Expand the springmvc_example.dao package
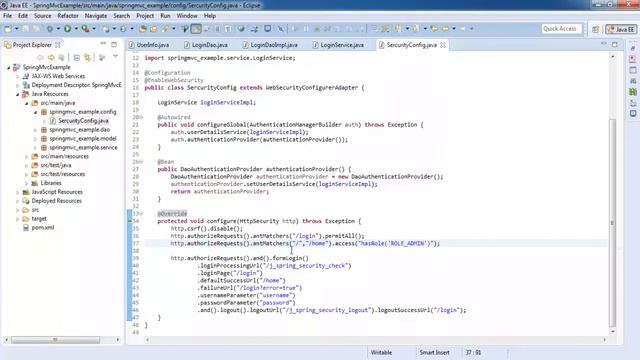Image resolution: width=640 pixels, height=360 pixels. point(36,130)
